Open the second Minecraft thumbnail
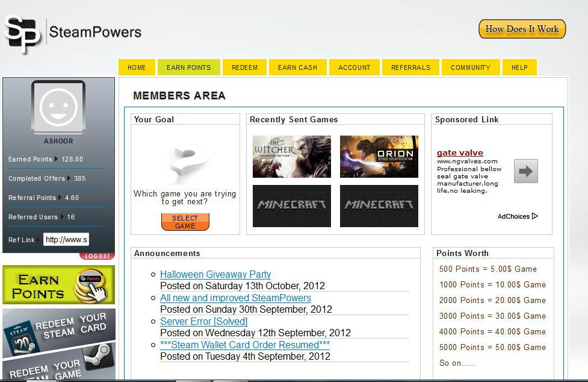Screen dimensions: 588x382 point(379,205)
